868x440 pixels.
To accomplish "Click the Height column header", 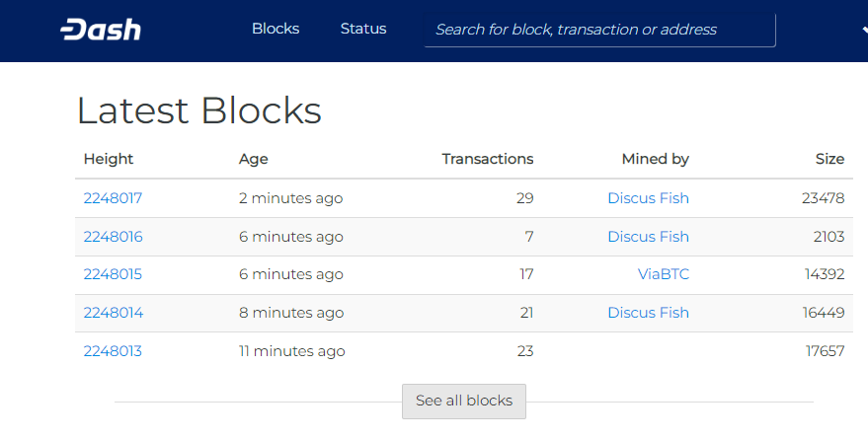I will click(109, 159).
